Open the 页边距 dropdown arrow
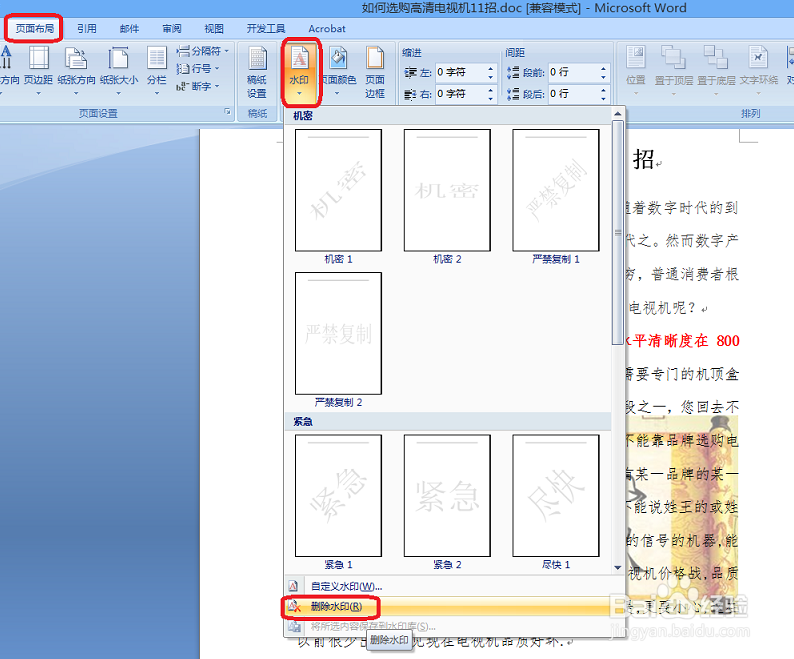The width and height of the screenshot is (794, 659). [x=38, y=94]
